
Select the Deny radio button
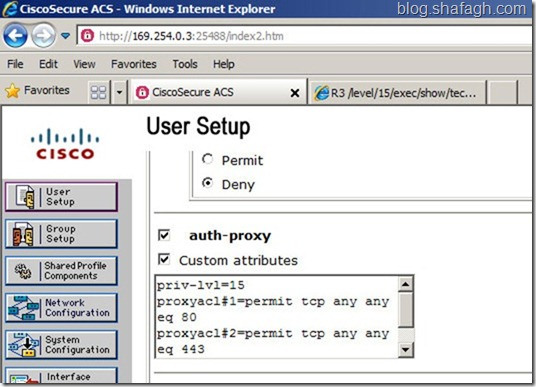coord(207,183)
